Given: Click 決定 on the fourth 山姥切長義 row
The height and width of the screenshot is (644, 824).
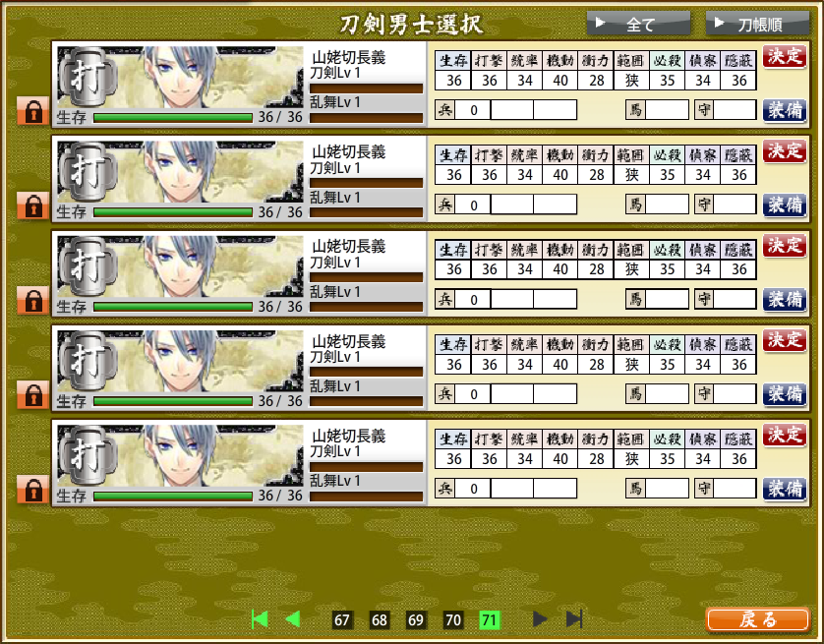Looking at the screenshot, I should tap(785, 341).
